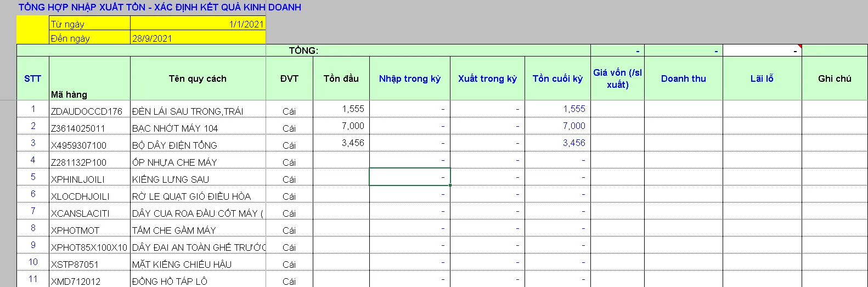Select the 'BẠC NHỚT MÁY 104' name cell
868x287 pixels.
pyautogui.click(x=175, y=128)
